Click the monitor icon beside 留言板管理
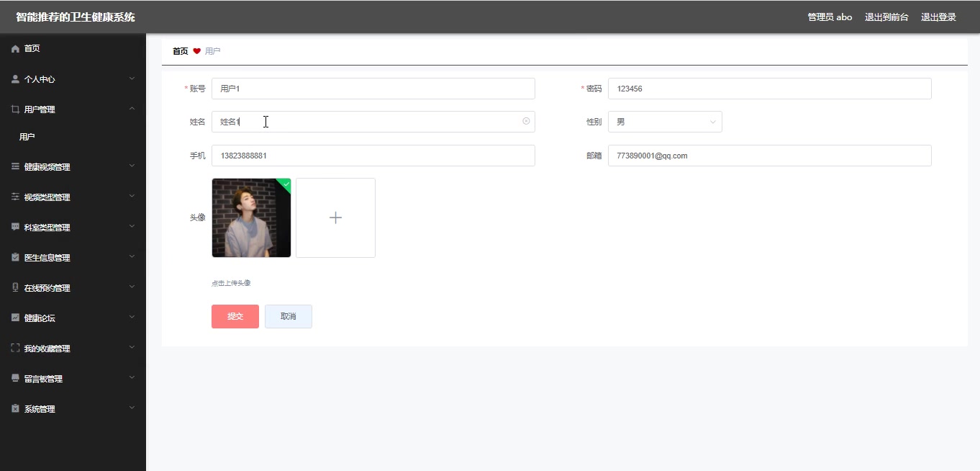 (15, 378)
